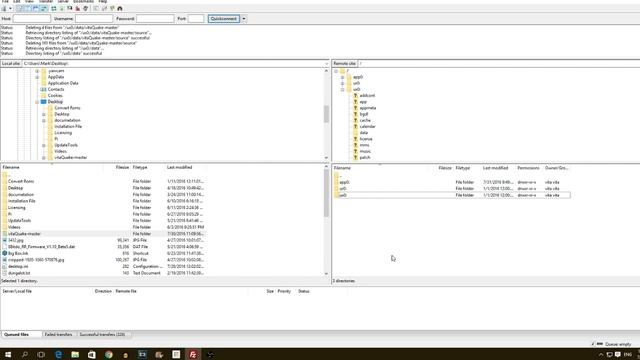Open the Local site path dropdown
This screenshot has height=360, width=640.
coord(326,64)
